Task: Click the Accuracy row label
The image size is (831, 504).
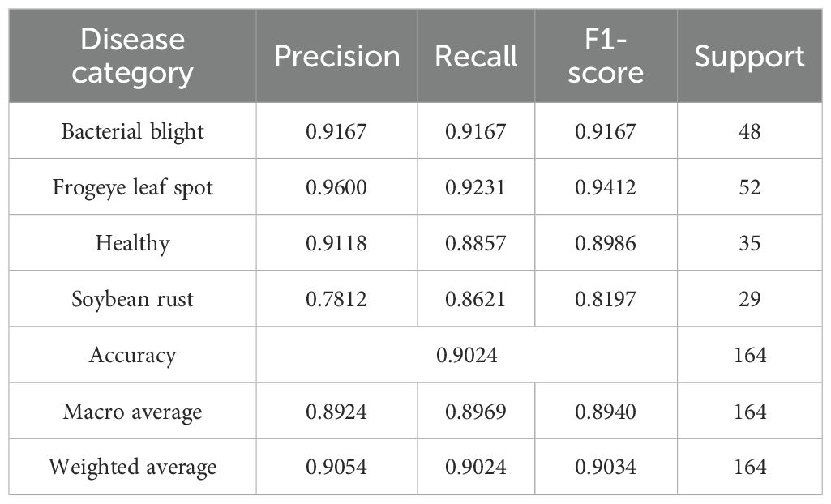Action: tap(132, 355)
